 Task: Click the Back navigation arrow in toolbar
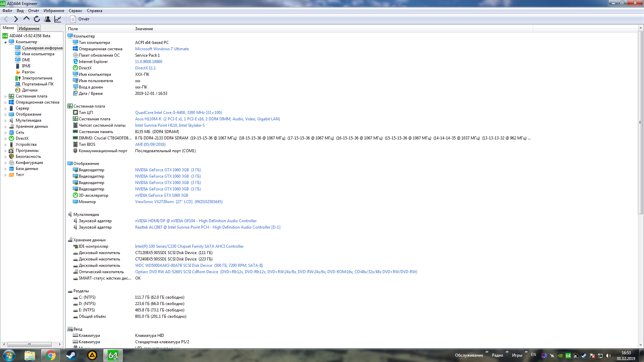(x=6, y=19)
